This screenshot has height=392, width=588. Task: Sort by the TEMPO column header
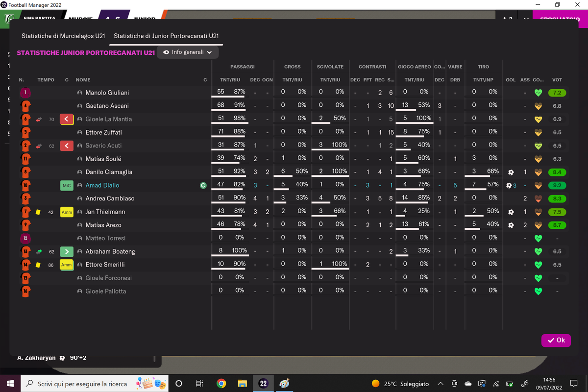click(x=46, y=80)
